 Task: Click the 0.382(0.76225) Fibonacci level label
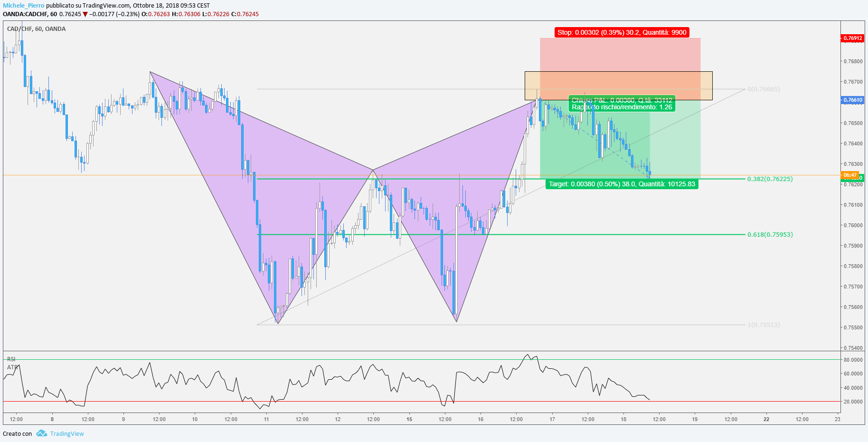(x=770, y=179)
